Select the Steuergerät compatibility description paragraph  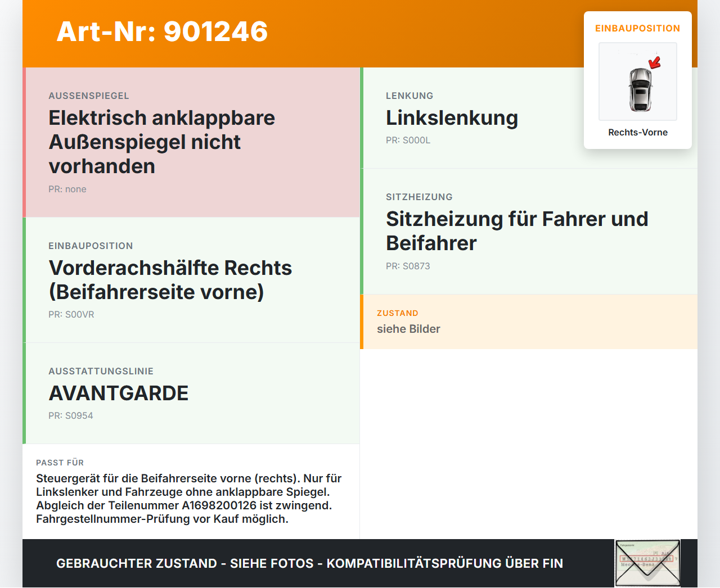click(189, 499)
